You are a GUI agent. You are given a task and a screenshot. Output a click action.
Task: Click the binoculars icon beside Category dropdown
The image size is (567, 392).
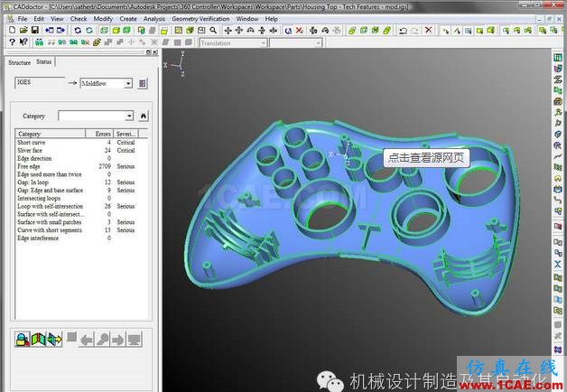144,117
